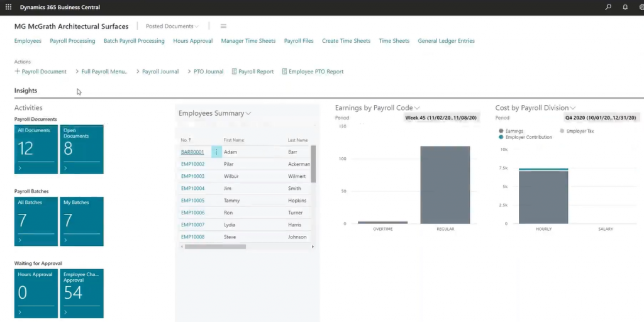
Task: Open the All Batches tile
Action: pyautogui.click(x=36, y=221)
